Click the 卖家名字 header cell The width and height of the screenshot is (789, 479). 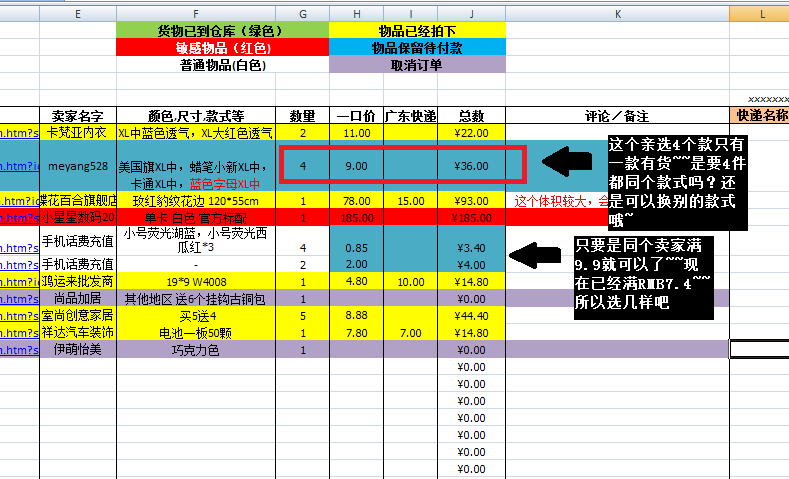[x=78, y=116]
